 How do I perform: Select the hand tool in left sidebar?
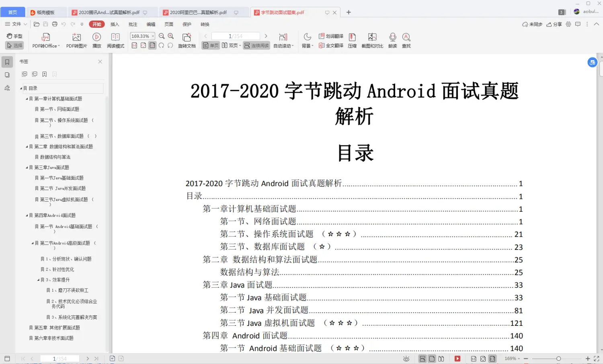(x=14, y=36)
